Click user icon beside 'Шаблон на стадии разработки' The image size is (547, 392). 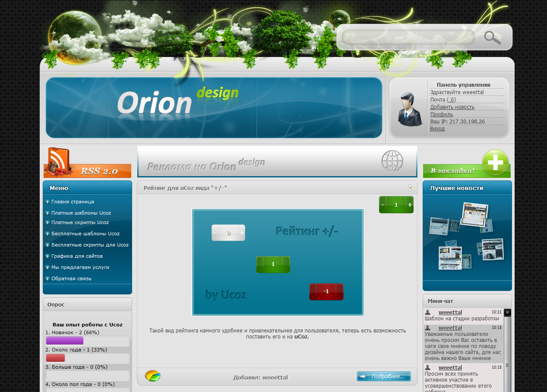tap(428, 312)
